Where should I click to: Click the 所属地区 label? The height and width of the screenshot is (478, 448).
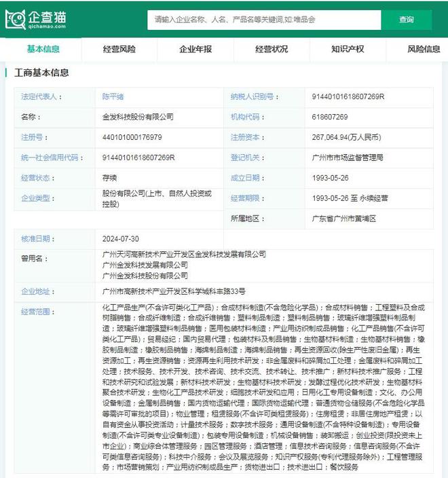pos(245,219)
